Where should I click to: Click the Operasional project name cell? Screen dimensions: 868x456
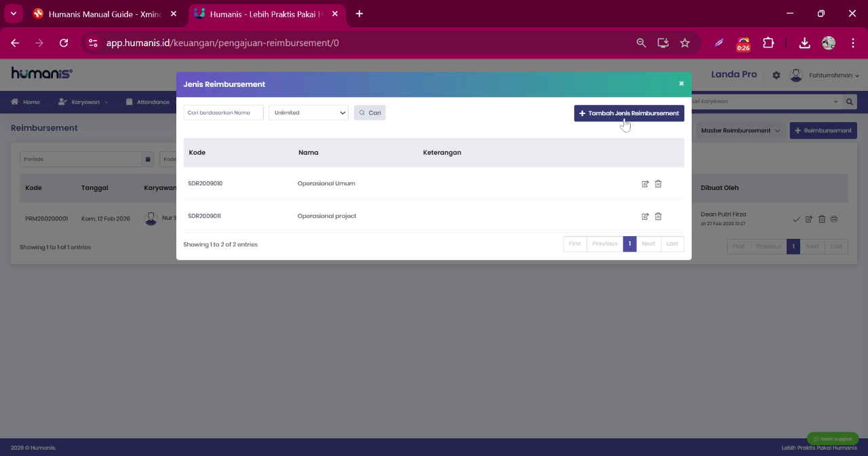tap(327, 216)
